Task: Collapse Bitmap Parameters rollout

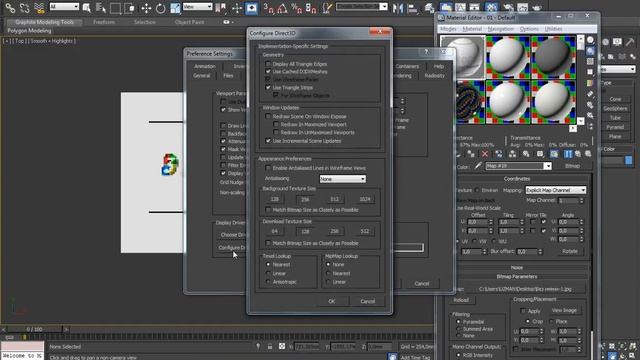Action: [x=517, y=276]
